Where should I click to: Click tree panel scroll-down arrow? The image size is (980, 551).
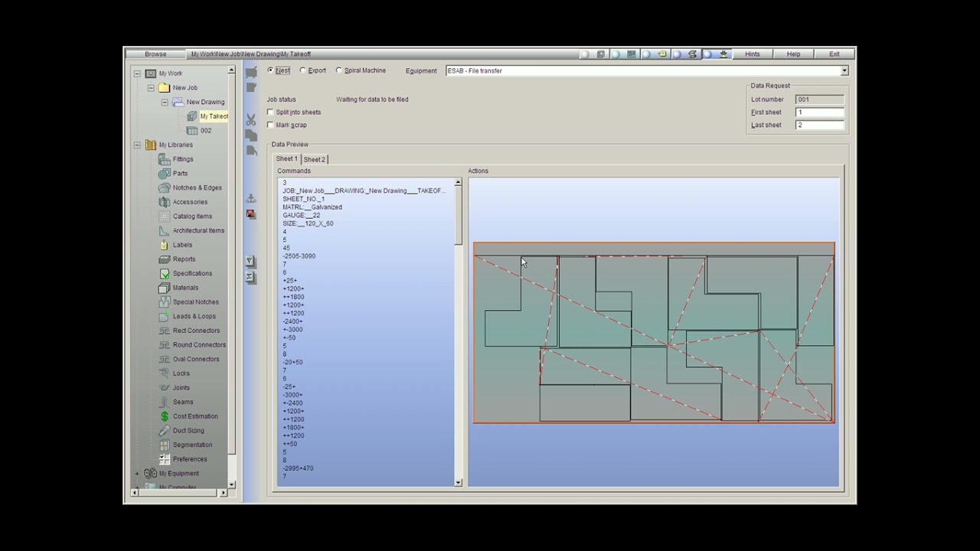click(231, 484)
